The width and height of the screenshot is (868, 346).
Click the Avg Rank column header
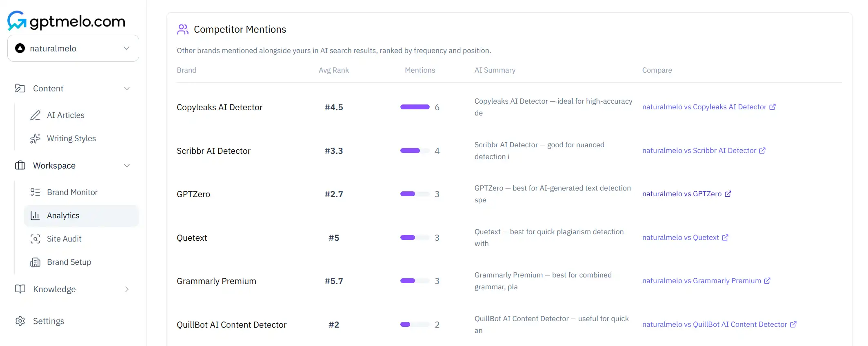(x=334, y=70)
